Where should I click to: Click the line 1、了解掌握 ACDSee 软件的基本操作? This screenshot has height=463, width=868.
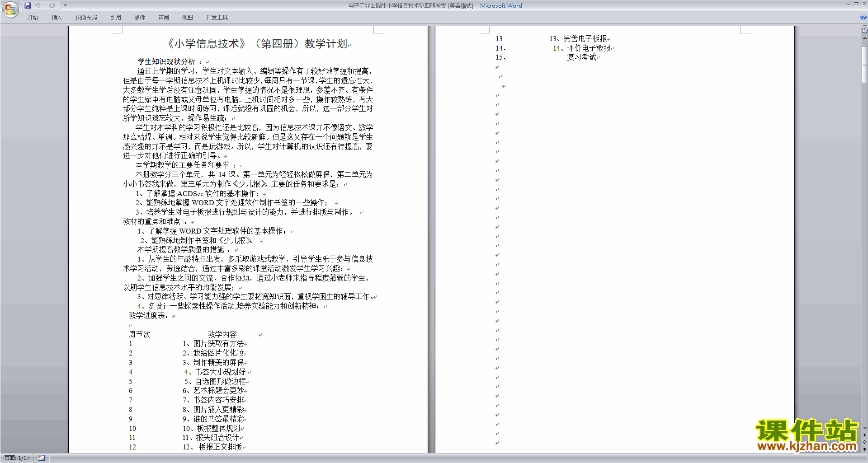197,193
